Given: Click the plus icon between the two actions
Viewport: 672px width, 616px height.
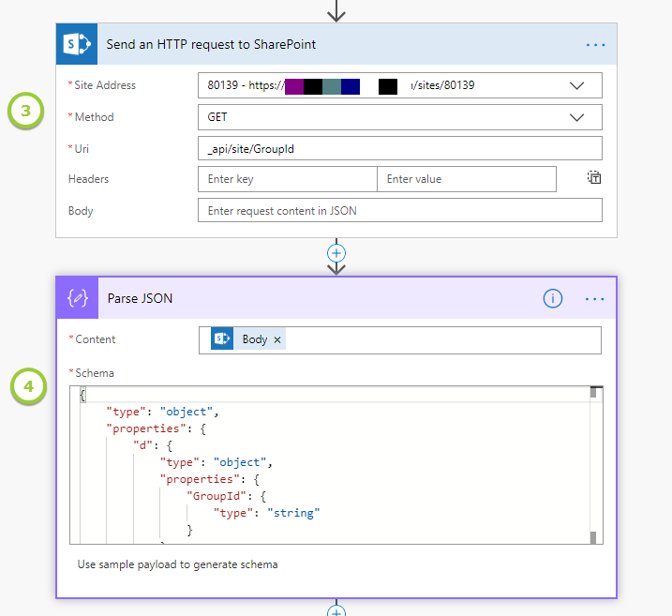Looking at the screenshot, I should [336, 253].
